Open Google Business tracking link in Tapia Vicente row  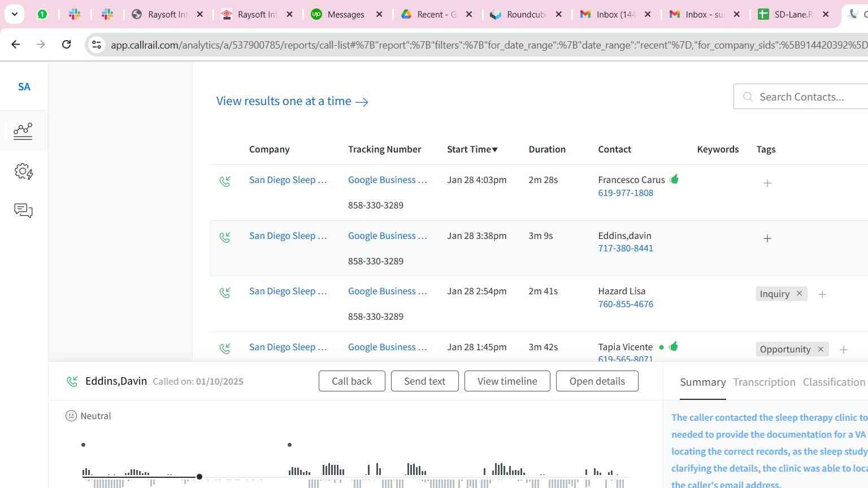click(x=387, y=347)
